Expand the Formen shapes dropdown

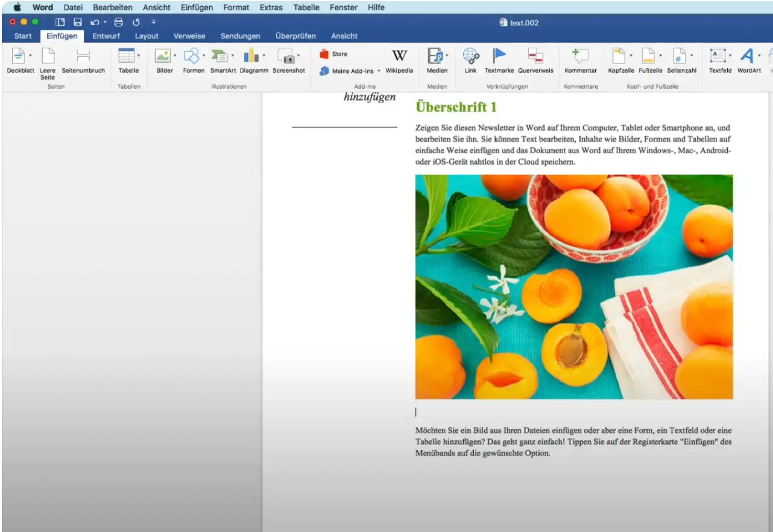pyautogui.click(x=204, y=55)
